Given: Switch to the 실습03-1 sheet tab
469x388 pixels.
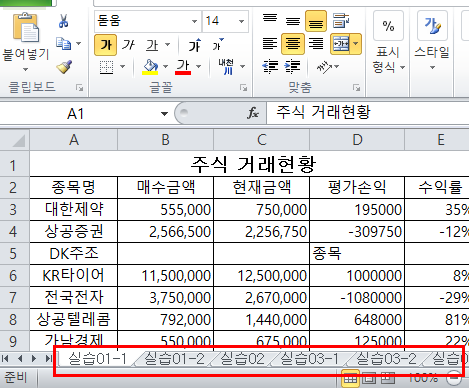Looking at the screenshot, I should pyautogui.click(x=309, y=359).
